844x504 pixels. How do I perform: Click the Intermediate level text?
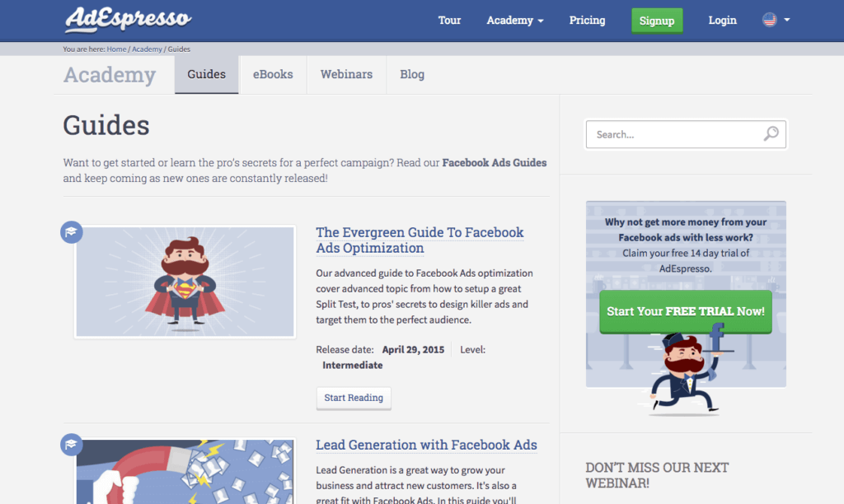[353, 365]
